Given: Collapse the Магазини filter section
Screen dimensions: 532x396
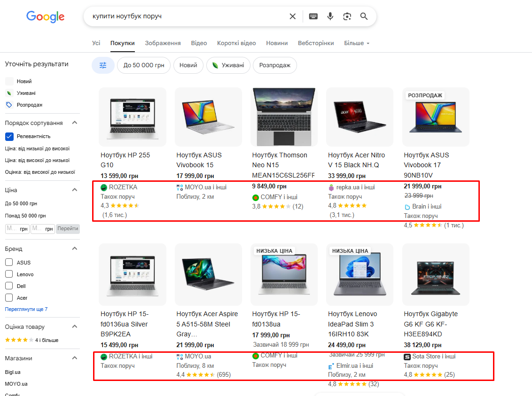Looking at the screenshot, I should tap(75, 358).
